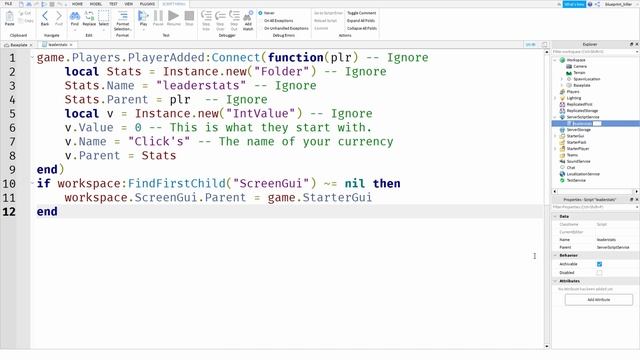
Task: Toggle the Disabled checkbox
Action: tap(599, 273)
